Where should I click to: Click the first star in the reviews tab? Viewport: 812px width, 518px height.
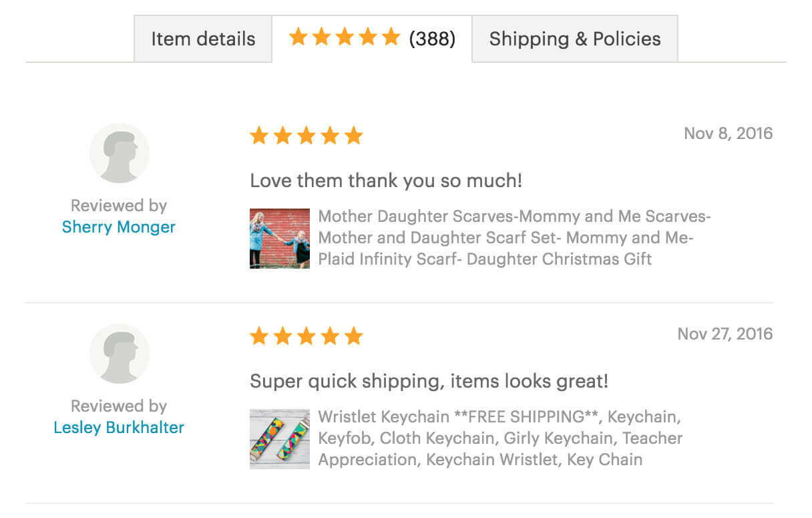[x=298, y=37]
